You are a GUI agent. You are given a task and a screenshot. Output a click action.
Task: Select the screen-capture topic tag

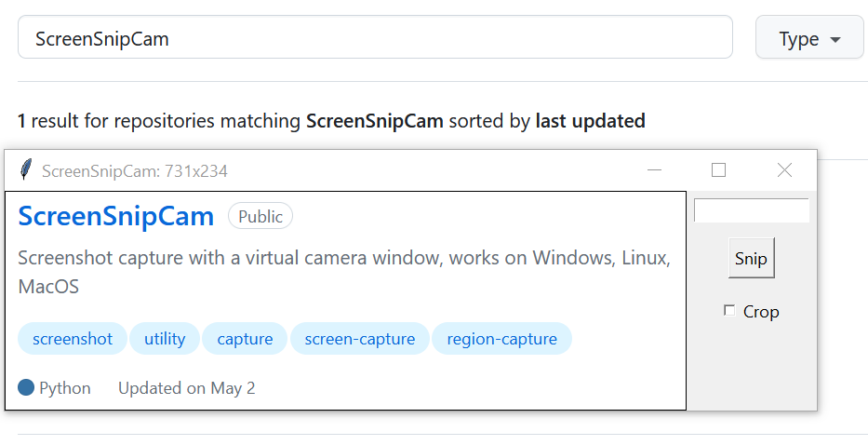(x=360, y=339)
